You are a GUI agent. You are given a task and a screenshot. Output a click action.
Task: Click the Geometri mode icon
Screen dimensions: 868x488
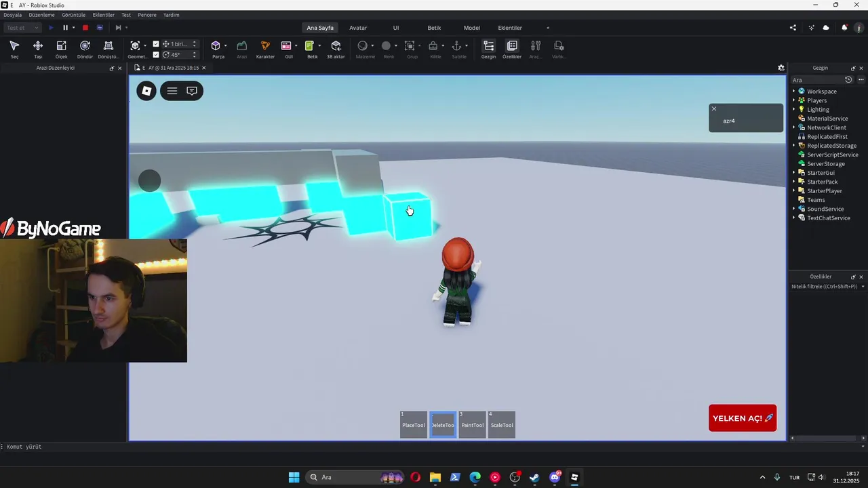pos(136,46)
